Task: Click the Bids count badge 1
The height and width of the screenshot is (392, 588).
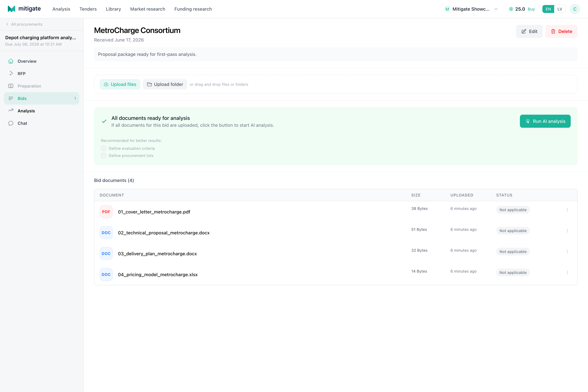Action: click(x=75, y=98)
